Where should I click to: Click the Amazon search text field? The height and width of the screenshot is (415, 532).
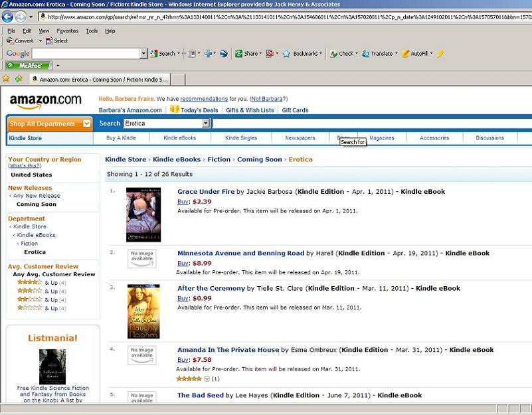[372, 124]
